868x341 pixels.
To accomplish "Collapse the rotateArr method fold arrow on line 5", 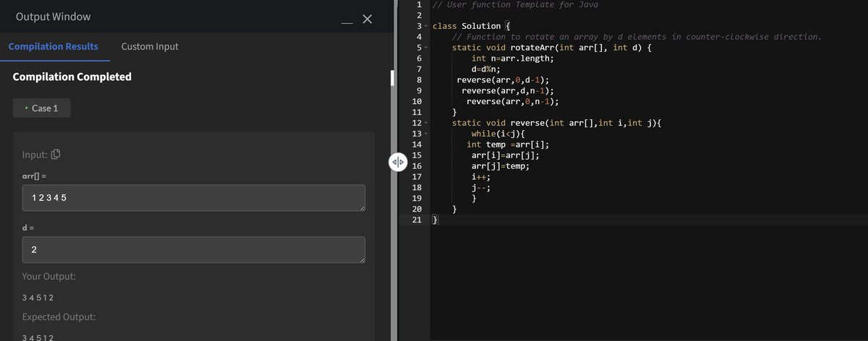I will tap(427, 48).
